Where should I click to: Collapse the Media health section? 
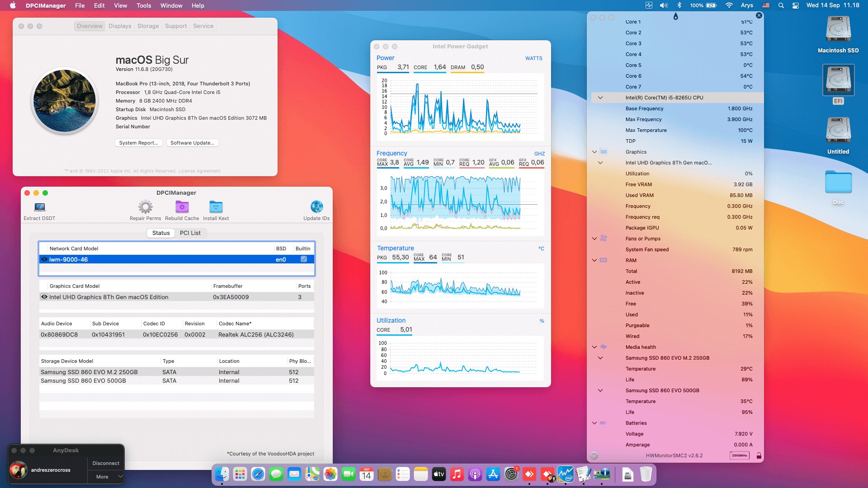click(x=594, y=347)
